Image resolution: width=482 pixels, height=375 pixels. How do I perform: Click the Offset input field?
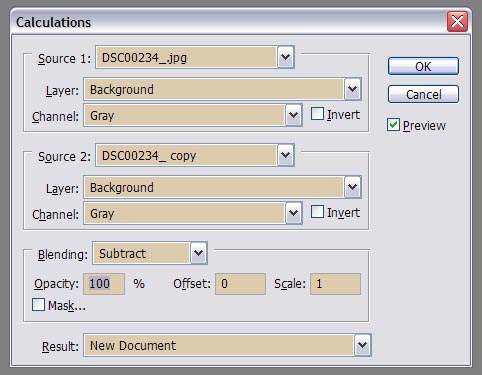point(240,284)
